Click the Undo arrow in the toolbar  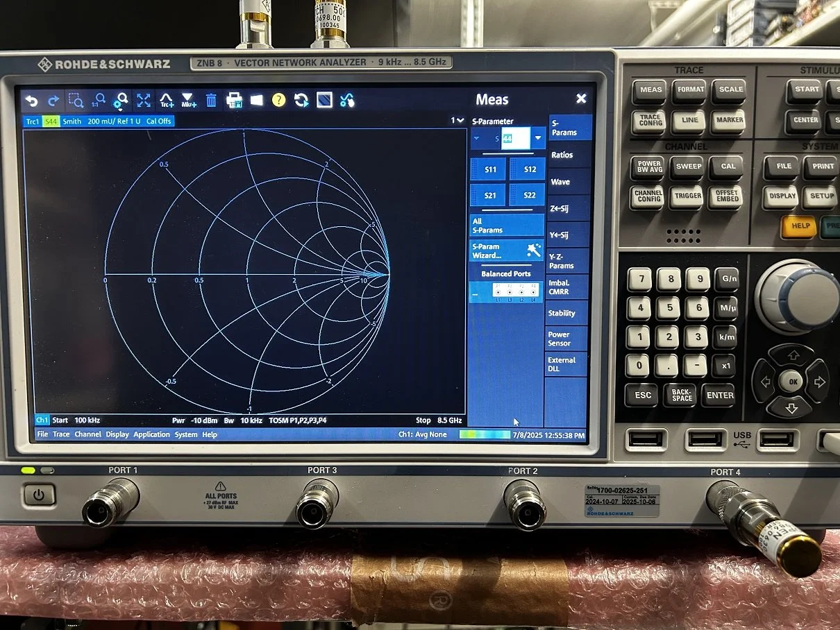[x=31, y=101]
